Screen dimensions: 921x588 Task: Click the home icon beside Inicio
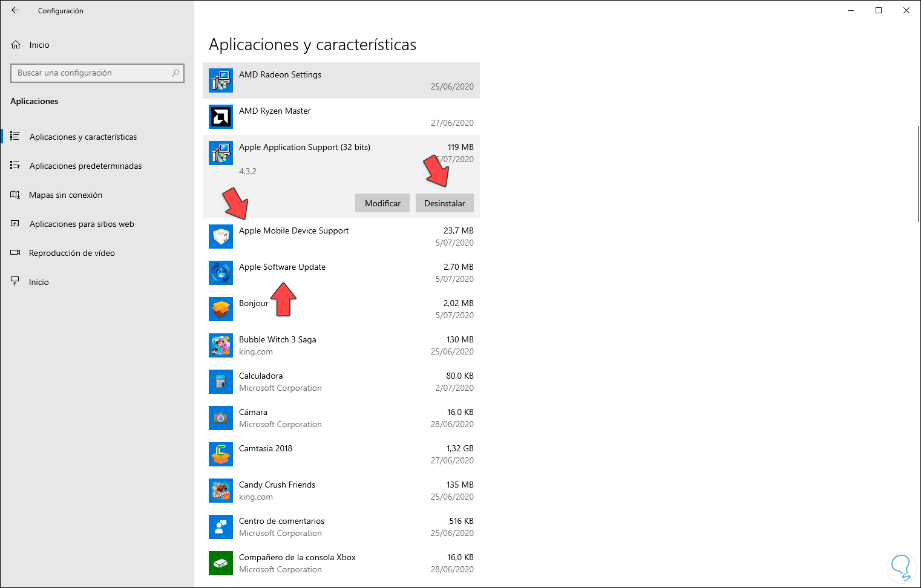(16, 45)
